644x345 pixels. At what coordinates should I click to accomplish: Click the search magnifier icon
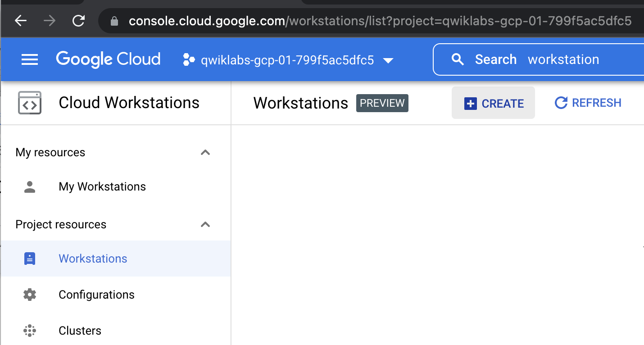[458, 59]
